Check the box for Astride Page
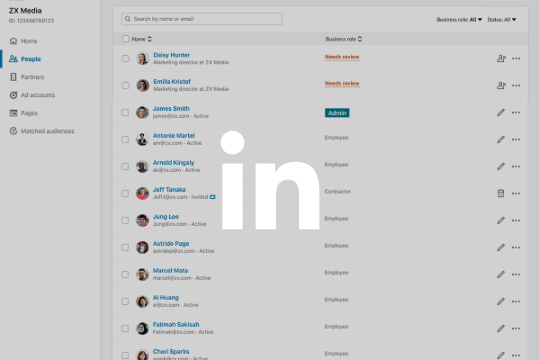 tap(125, 247)
